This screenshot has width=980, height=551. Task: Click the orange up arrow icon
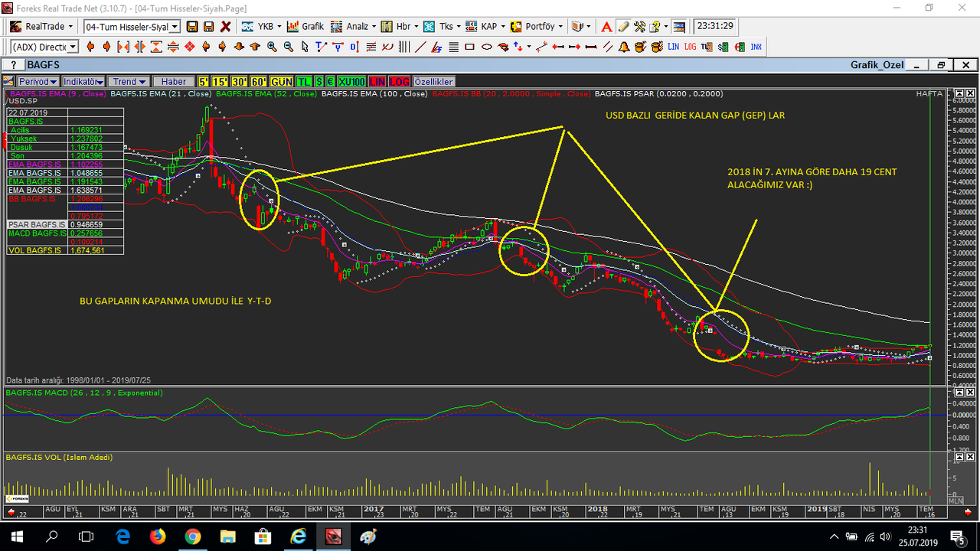click(x=255, y=47)
